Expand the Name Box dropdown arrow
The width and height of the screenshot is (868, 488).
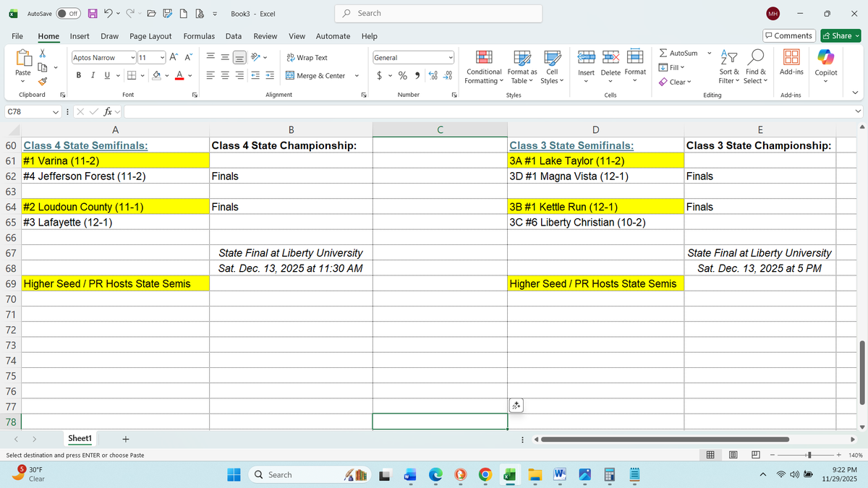(x=56, y=111)
